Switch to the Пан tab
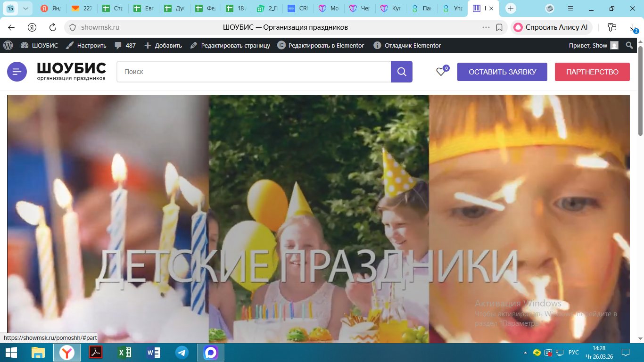This screenshot has height=362, width=644. point(421,8)
